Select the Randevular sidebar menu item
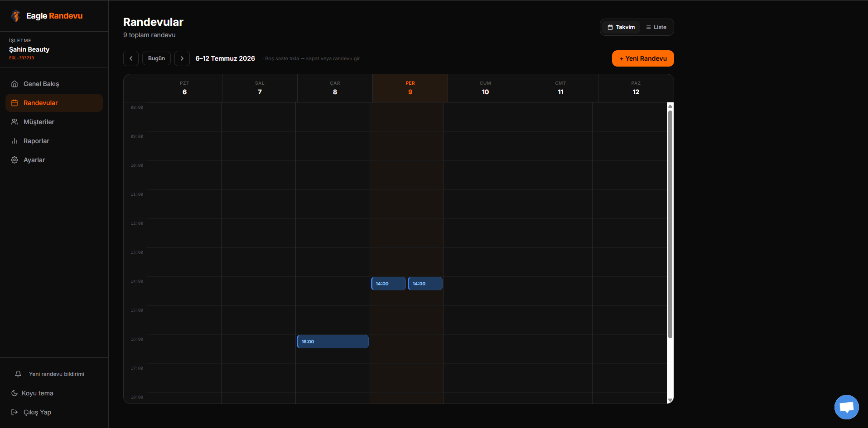 point(54,103)
